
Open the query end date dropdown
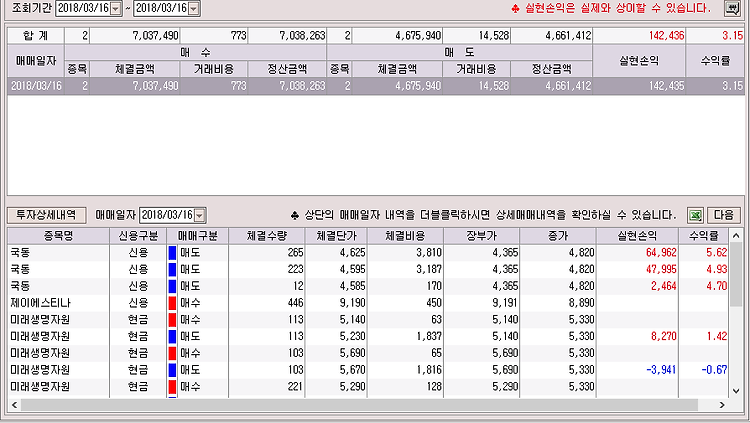tap(194, 9)
